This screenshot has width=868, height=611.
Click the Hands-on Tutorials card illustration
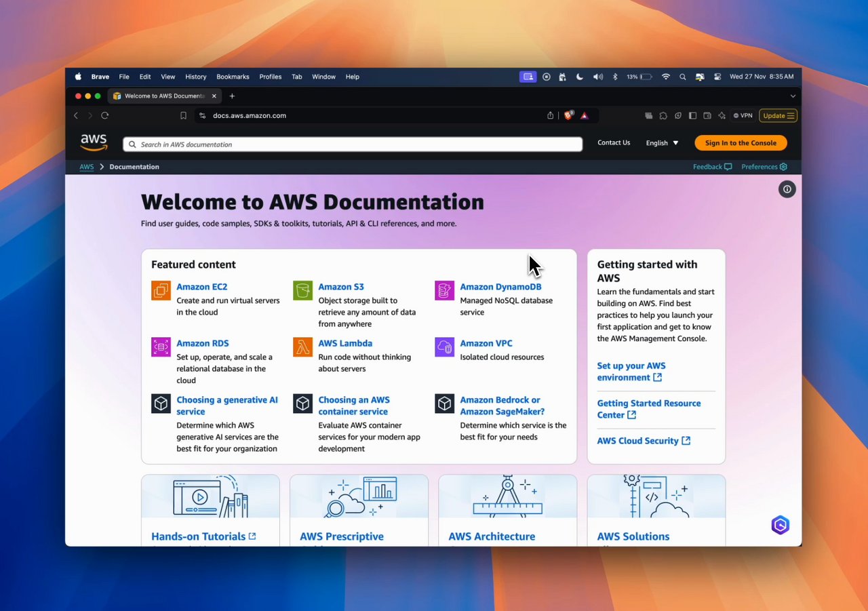point(210,496)
